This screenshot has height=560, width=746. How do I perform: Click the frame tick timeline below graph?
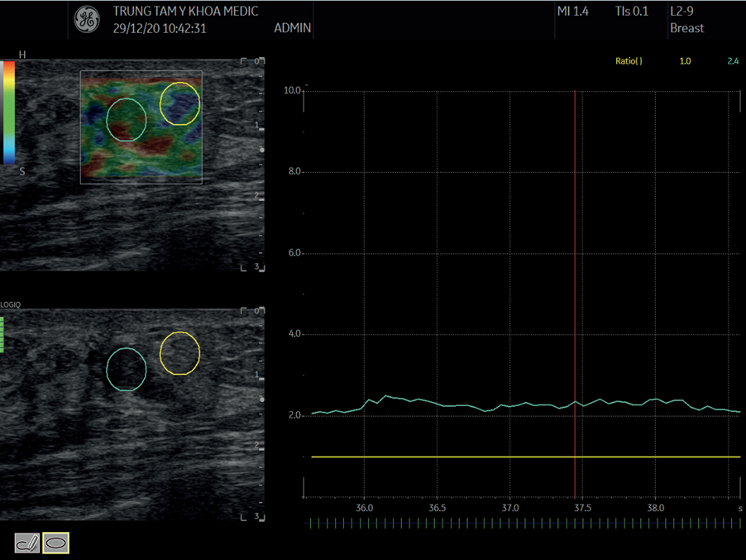tap(521, 523)
